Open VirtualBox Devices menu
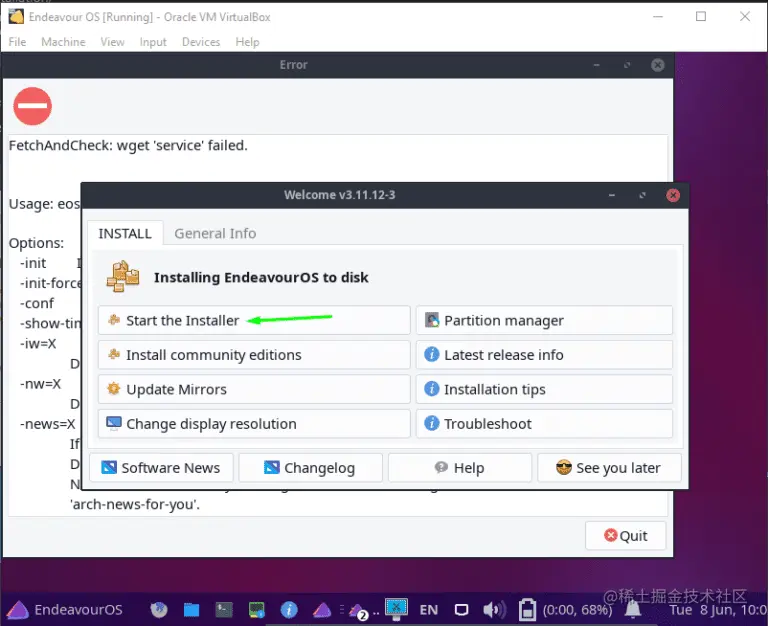 pyautogui.click(x=201, y=42)
